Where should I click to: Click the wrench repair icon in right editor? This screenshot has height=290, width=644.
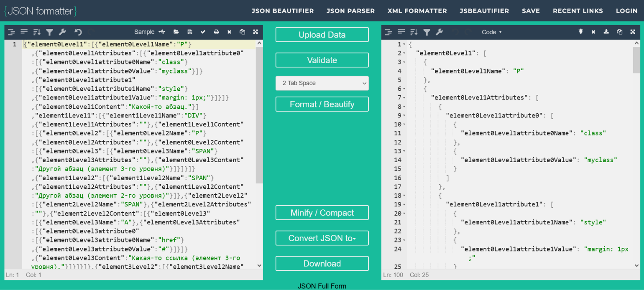coord(439,32)
